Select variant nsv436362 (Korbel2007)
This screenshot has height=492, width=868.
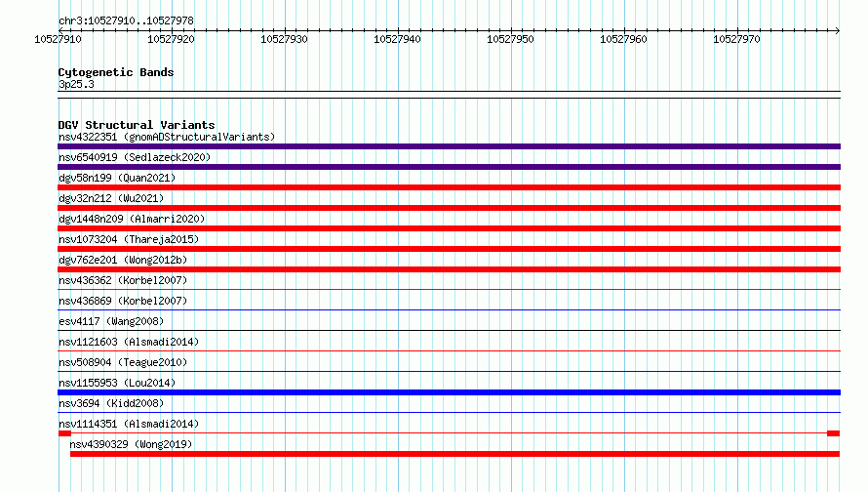pos(123,280)
